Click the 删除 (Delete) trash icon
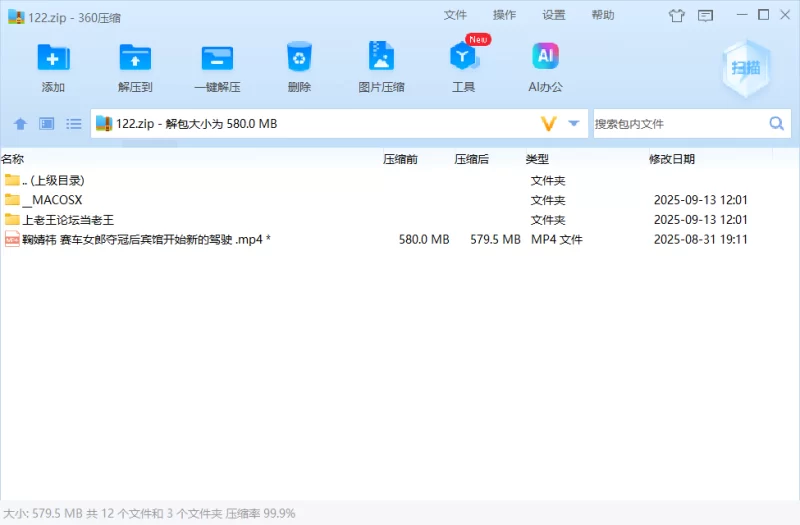This screenshot has height=525, width=800. coord(299,57)
